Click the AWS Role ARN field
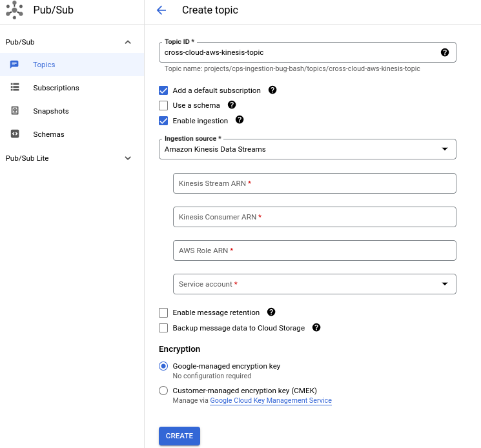The width and height of the screenshot is (481, 448). tap(314, 250)
